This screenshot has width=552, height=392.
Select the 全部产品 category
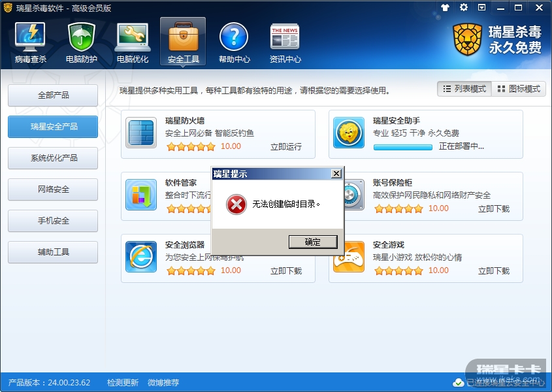(53, 95)
